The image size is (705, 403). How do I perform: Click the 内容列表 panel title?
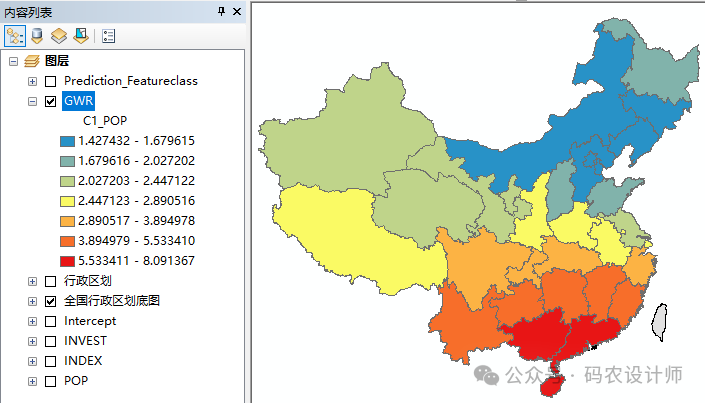tap(28, 12)
